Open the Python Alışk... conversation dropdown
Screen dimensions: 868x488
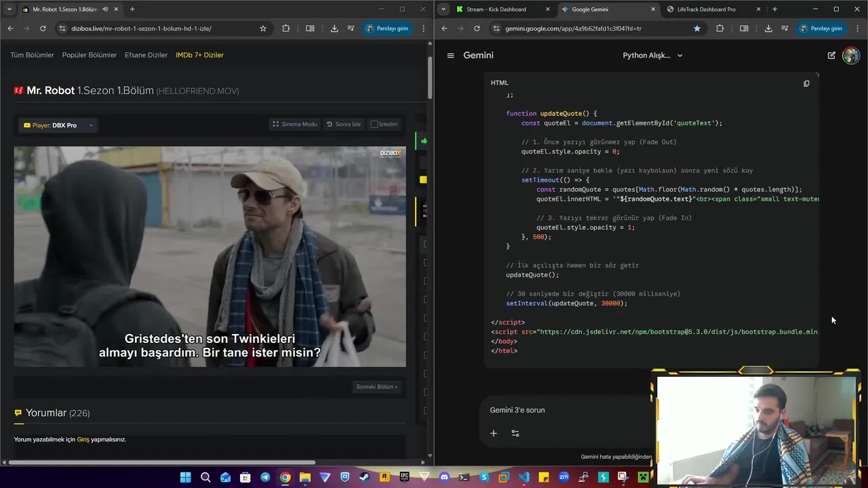(652, 56)
